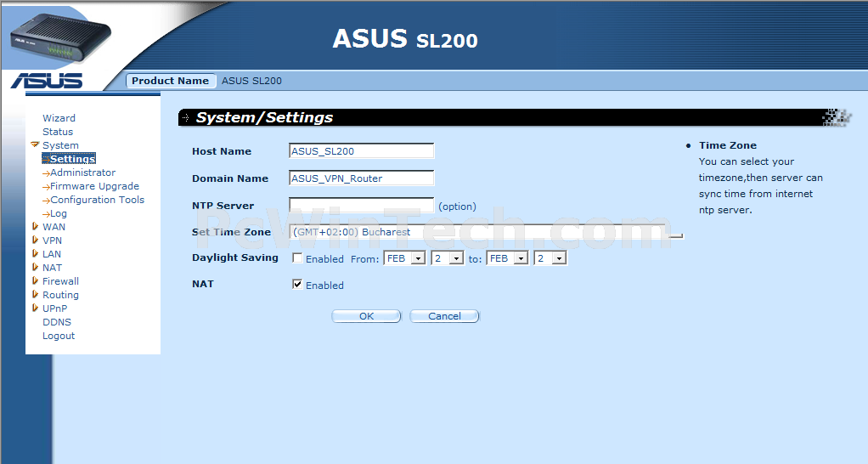Click the System/Settings header icon
The width and height of the screenshot is (868, 464).
[186, 118]
